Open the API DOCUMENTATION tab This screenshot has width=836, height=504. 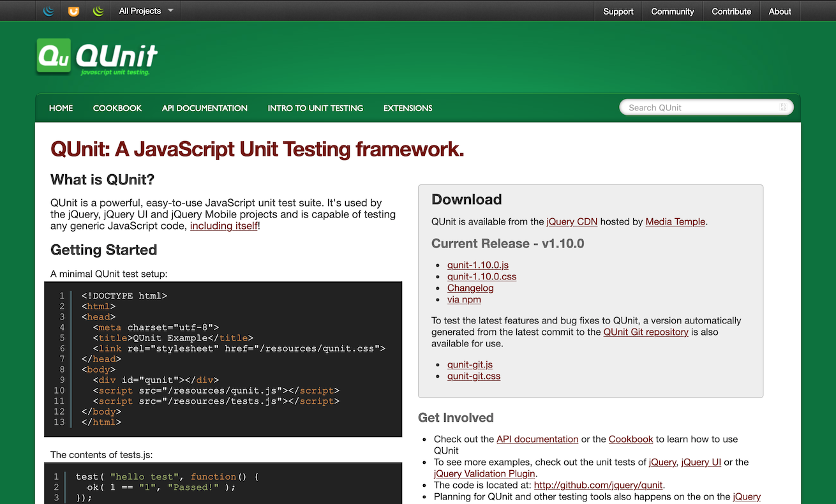pos(205,108)
